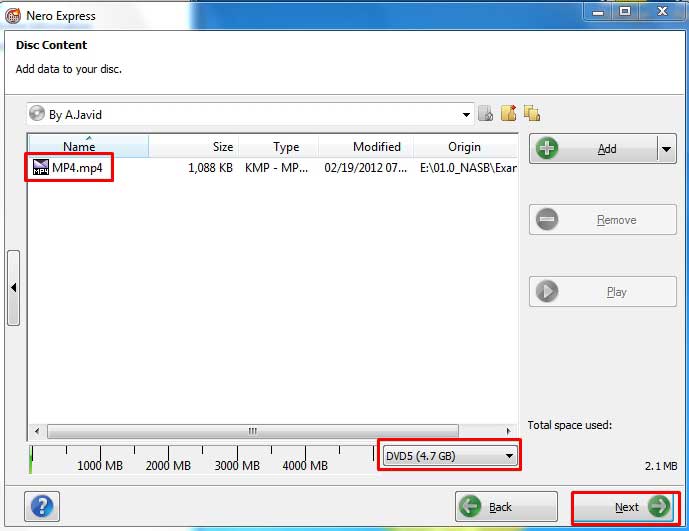Sort by the Size column header
The height and width of the screenshot is (531, 689).
coord(193,146)
